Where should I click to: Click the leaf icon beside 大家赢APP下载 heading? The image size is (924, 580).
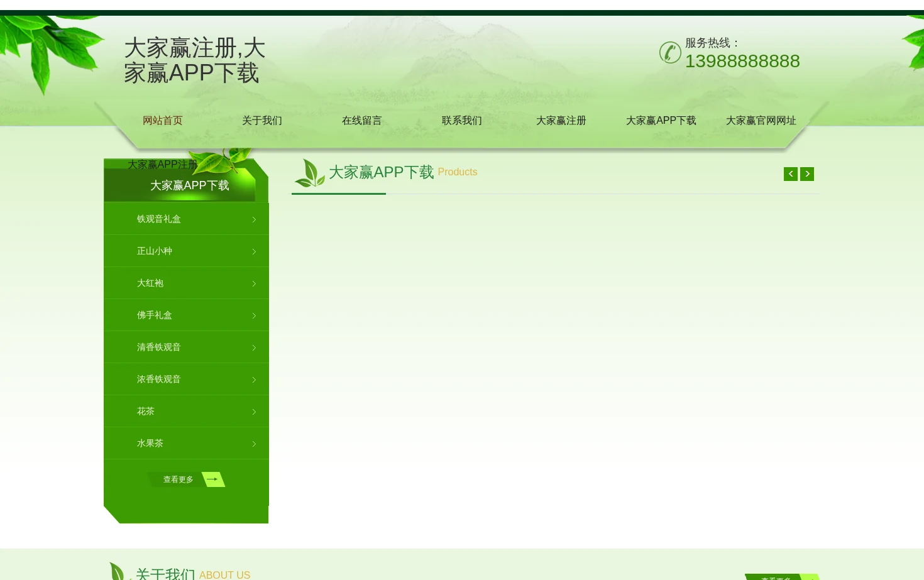point(310,173)
